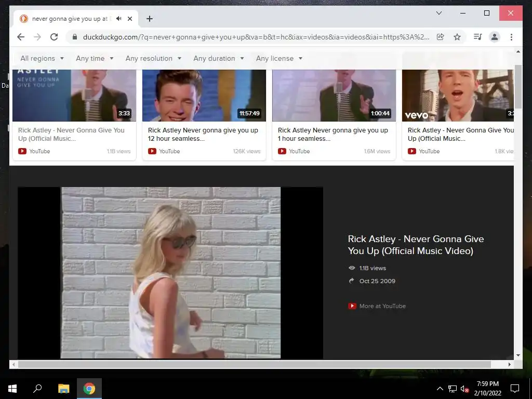
Task: Open the 3:33 official video thumbnail
Action: pos(74,96)
